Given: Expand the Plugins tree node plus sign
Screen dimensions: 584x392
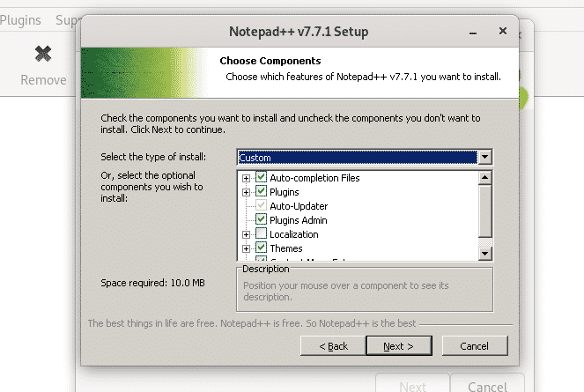Looking at the screenshot, I should point(247,192).
